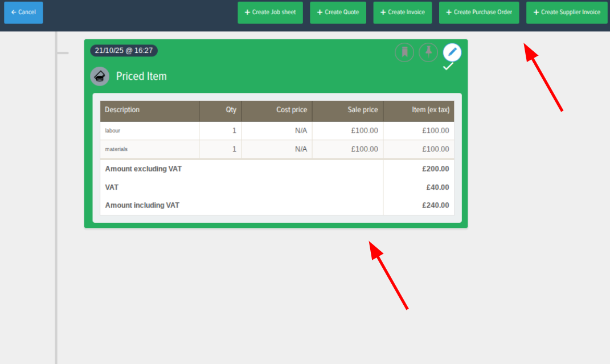The image size is (610, 364).
Task: Click the Cost price column header
Action: click(x=292, y=110)
